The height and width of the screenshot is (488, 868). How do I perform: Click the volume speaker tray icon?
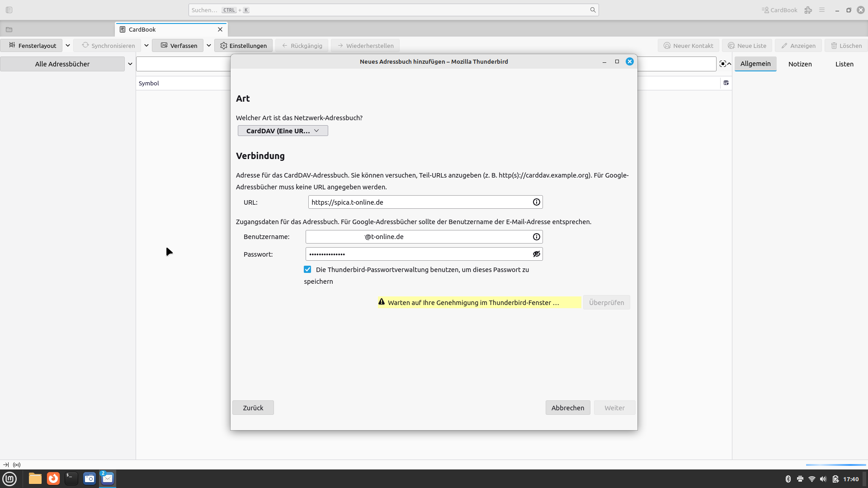point(823,479)
